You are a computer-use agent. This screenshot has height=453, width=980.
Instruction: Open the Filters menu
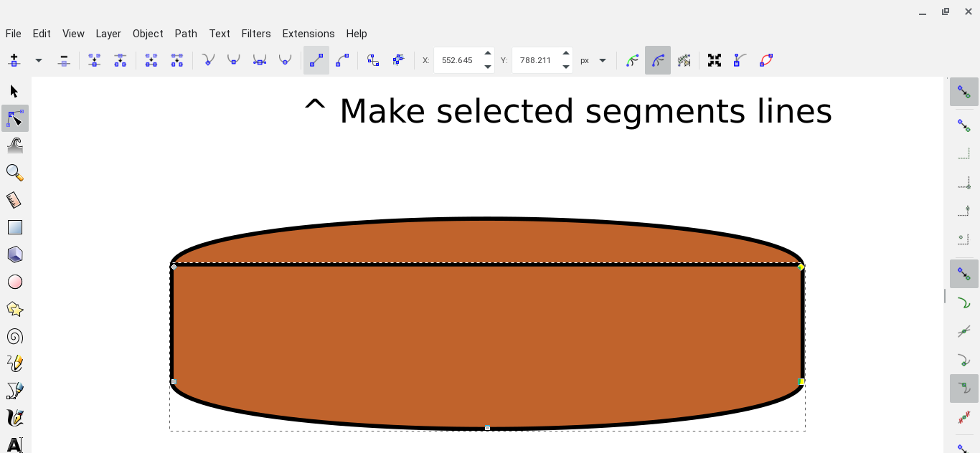coord(256,34)
